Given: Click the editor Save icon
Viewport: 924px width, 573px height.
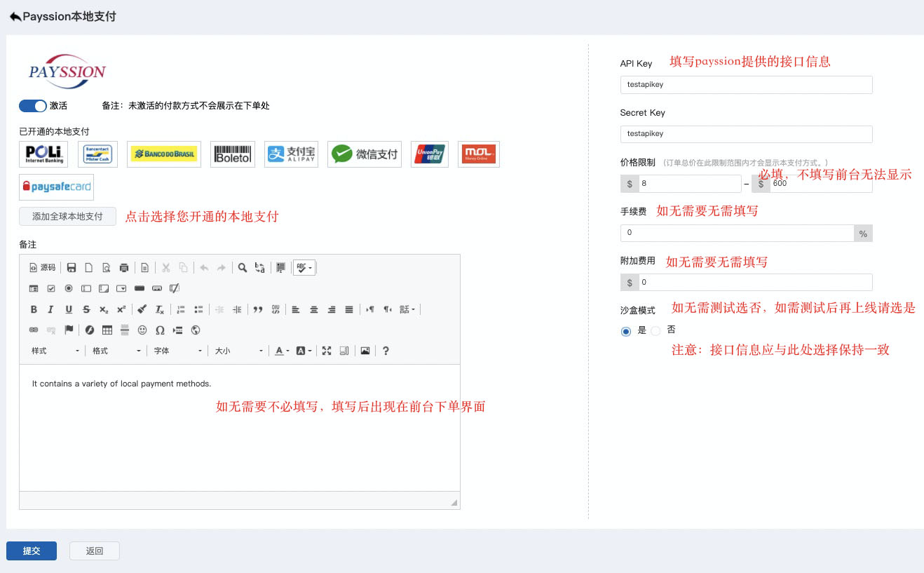Looking at the screenshot, I should click(x=72, y=267).
